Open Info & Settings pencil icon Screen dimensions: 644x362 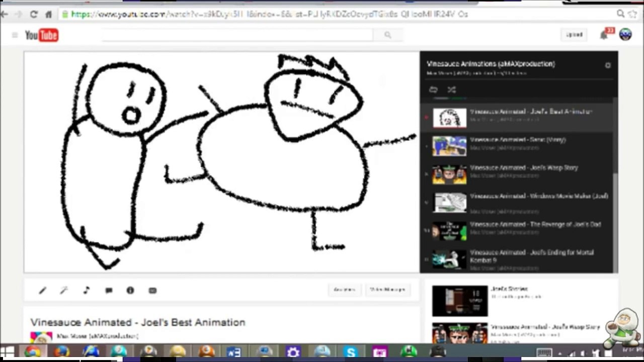point(43,291)
